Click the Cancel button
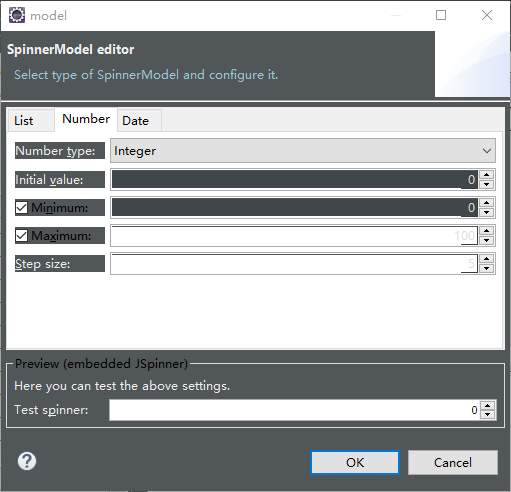The image size is (511, 492). [x=453, y=463]
